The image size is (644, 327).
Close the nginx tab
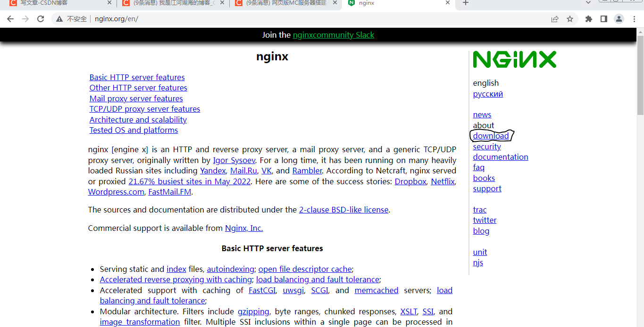[448, 3]
